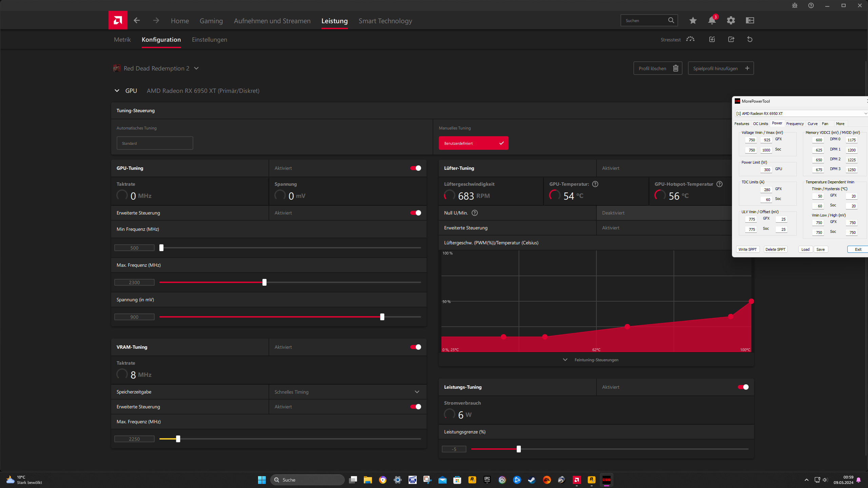The height and width of the screenshot is (488, 868).
Task: Expand the Speicherzeitgabe Schnelles Timing dropdown
Action: pos(417,392)
